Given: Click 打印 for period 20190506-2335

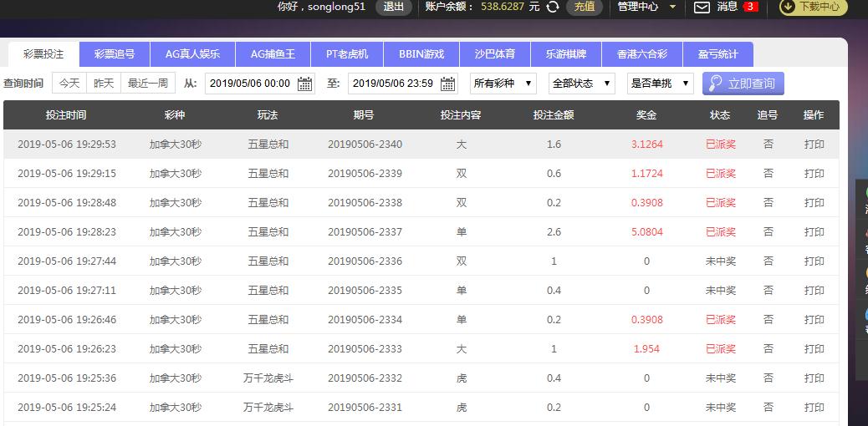Looking at the screenshot, I should (x=814, y=291).
